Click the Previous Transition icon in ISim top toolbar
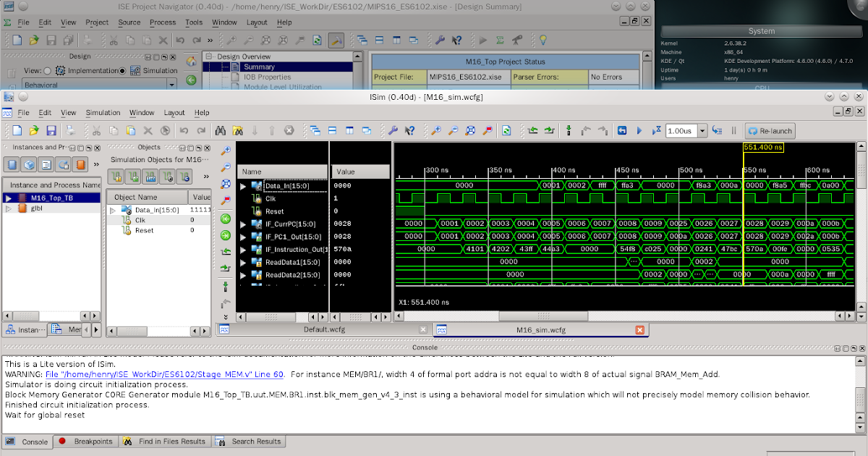868x456 pixels. point(533,131)
